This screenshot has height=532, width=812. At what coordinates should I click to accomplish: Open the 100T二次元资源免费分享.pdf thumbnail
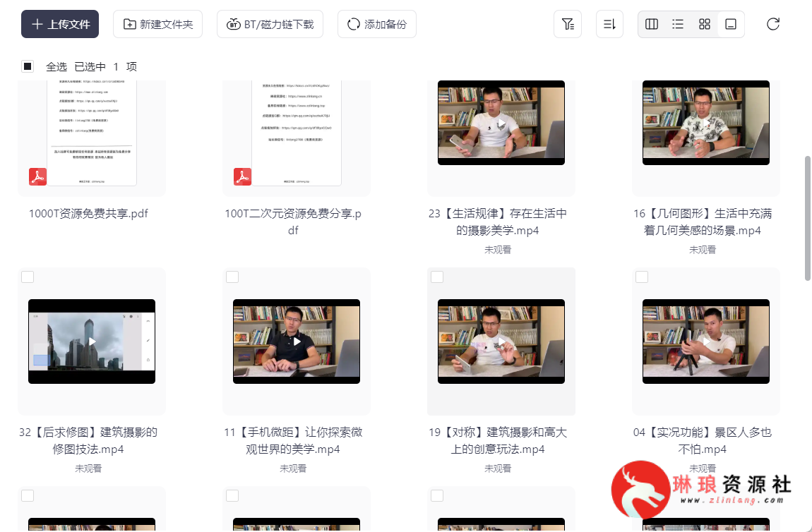pyautogui.click(x=297, y=133)
